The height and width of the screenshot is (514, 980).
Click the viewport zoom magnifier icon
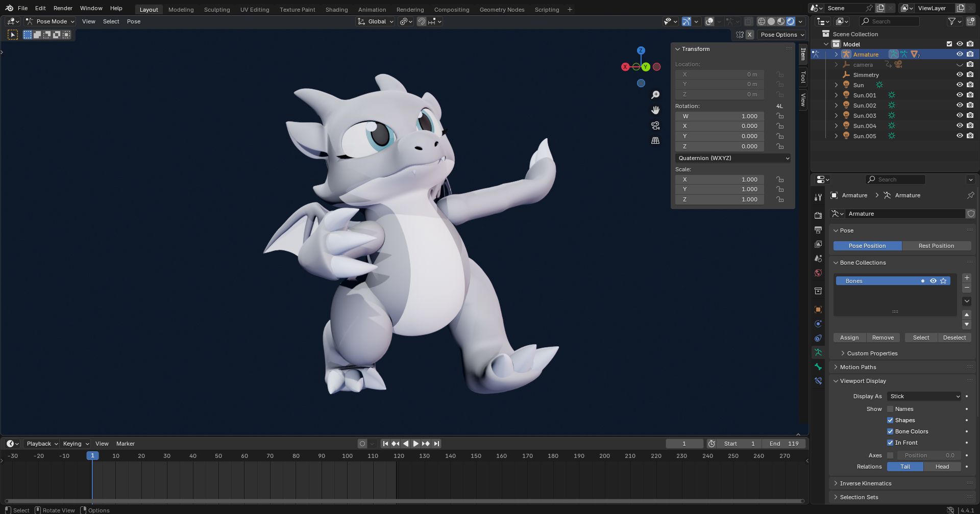(x=655, y=95)
